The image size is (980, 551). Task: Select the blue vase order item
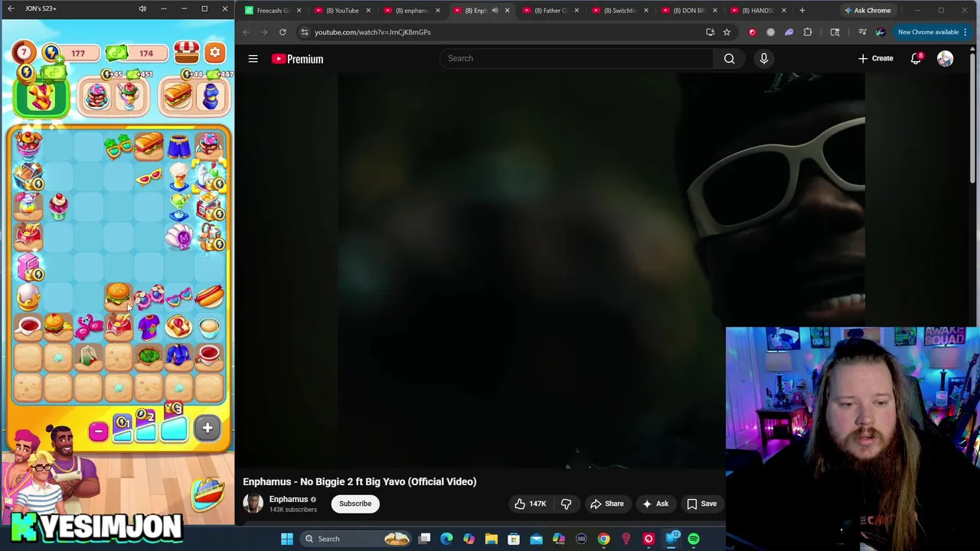[211, 97]
